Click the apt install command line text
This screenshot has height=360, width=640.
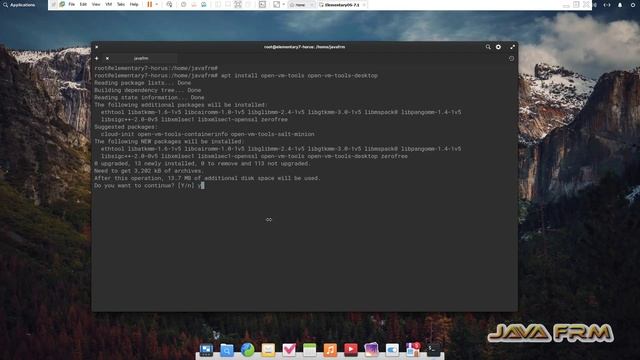point(299,76)
